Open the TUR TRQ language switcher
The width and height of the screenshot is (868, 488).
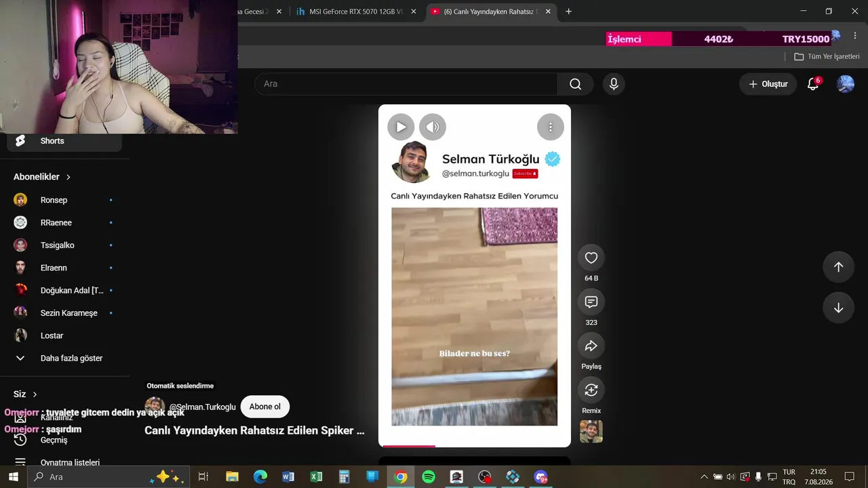(789, 477)
